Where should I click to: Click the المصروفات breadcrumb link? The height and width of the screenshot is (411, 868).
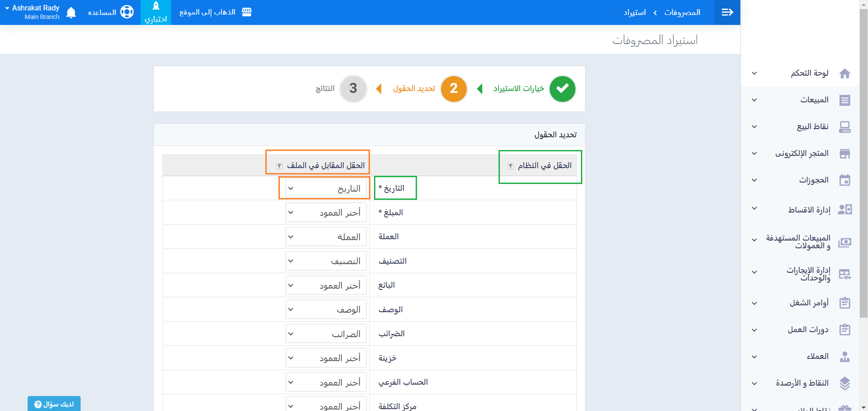click(682, 12)
